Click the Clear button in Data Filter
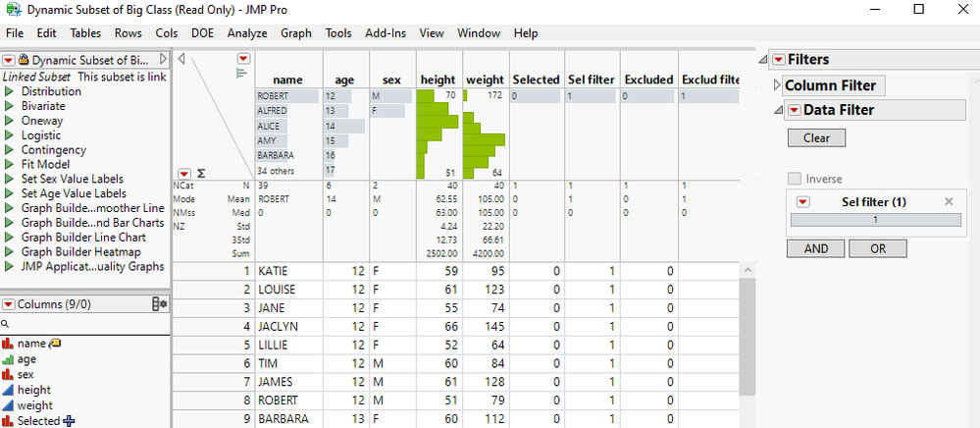The image size is (980, 428). click(x=816, y=138)
